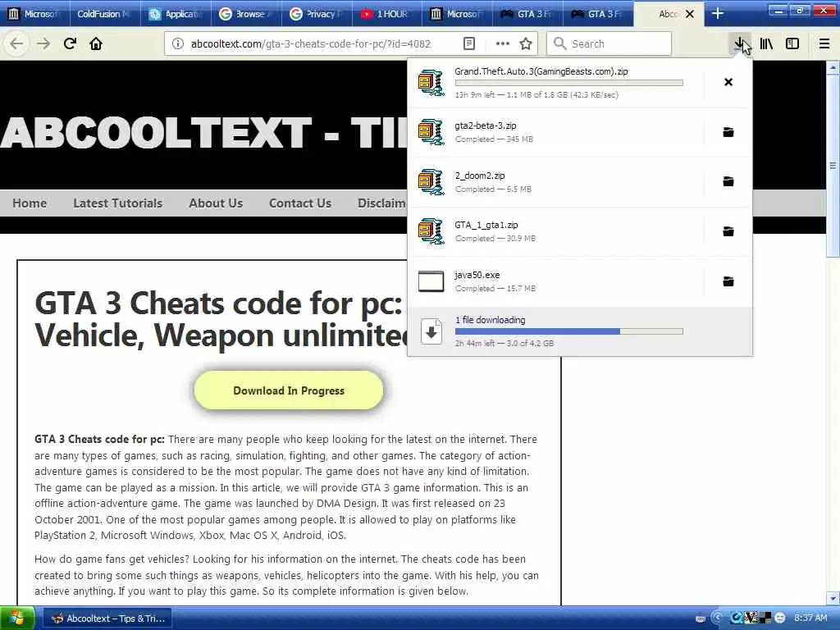This screenshot has height=630, width=840.
Task: Switch to the Browse Google tab
Action: (246, 14)
